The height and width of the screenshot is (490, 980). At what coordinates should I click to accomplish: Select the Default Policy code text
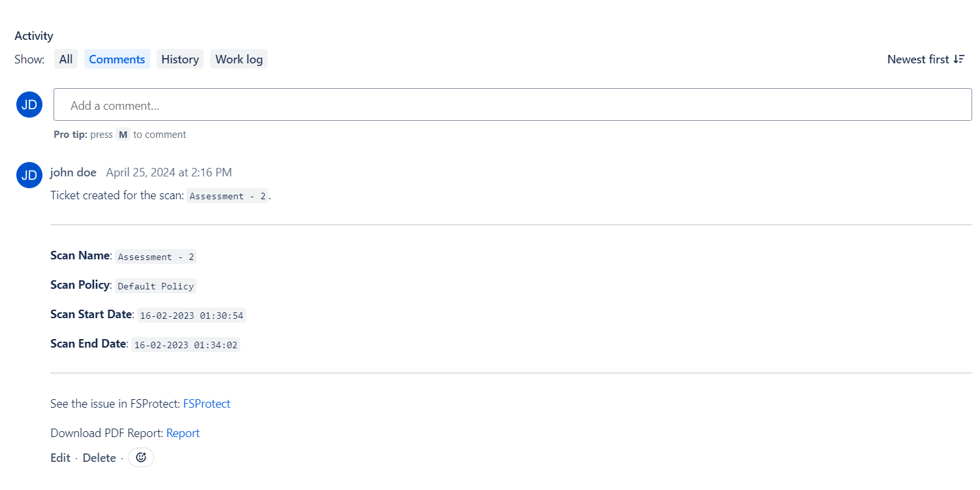click(156, 286)
